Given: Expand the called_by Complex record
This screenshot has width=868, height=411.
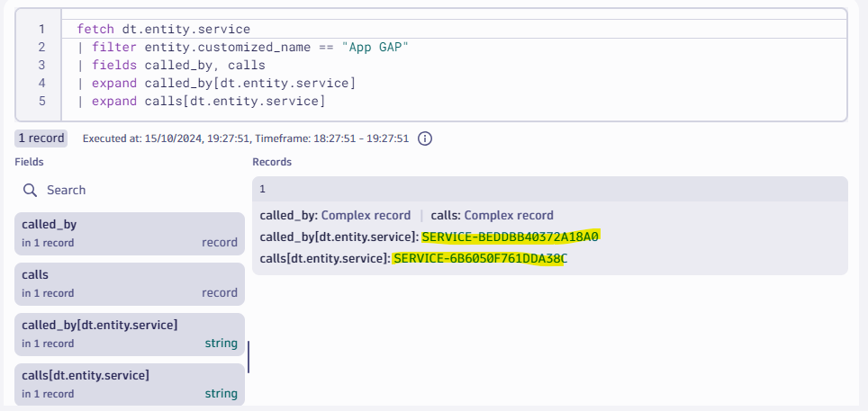Looking at the screenshot, I should pyautogui.click(x=366, y=216).
